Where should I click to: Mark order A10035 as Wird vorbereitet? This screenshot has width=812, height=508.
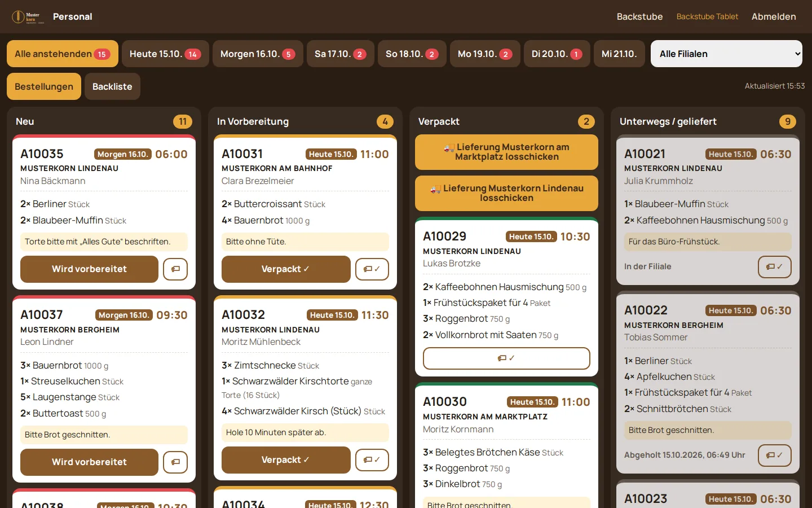[89, 269]
